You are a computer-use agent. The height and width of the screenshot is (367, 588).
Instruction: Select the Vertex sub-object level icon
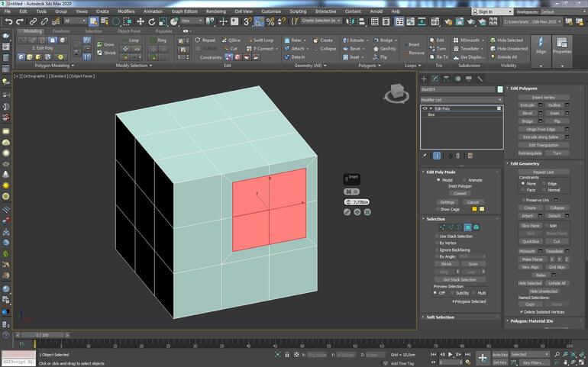pyautogui.click(x=443, y=227)
